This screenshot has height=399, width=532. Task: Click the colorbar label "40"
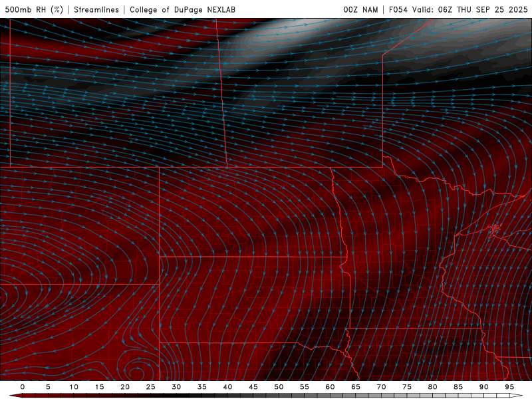227,387
